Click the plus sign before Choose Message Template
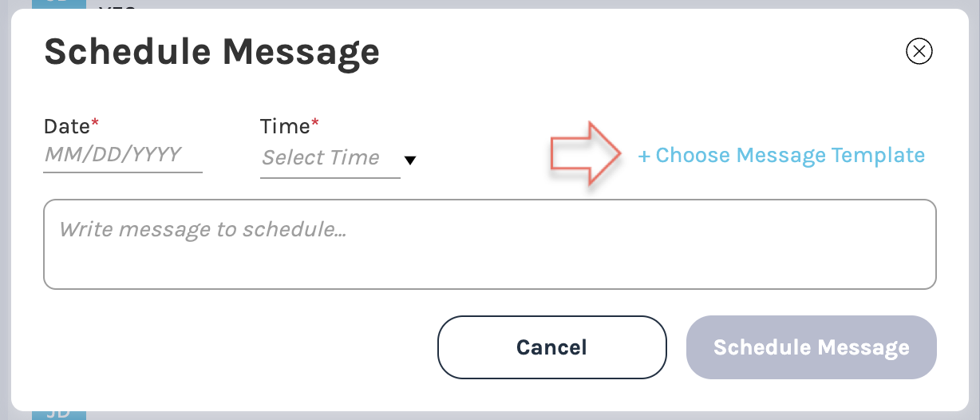This screenshot has width=980, height=420. [x=644, y=156]
